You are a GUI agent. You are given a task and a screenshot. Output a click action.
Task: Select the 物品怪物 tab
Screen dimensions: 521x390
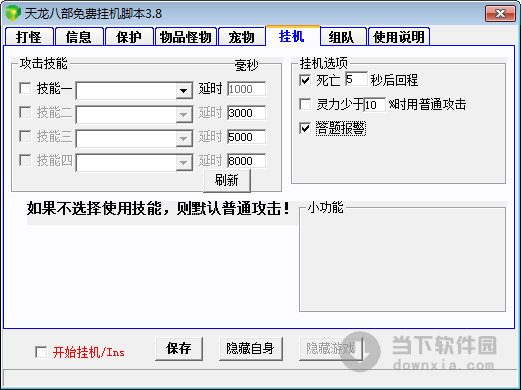(186, 37)
